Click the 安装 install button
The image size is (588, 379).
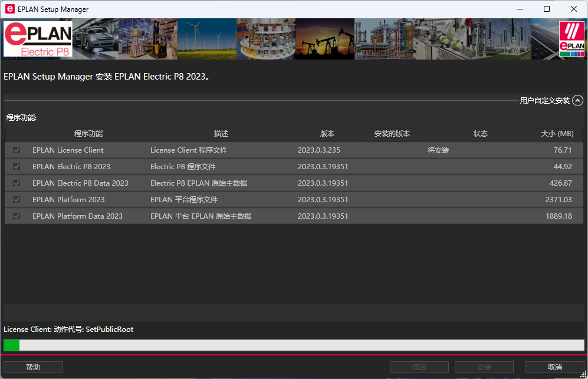(484, 367)
